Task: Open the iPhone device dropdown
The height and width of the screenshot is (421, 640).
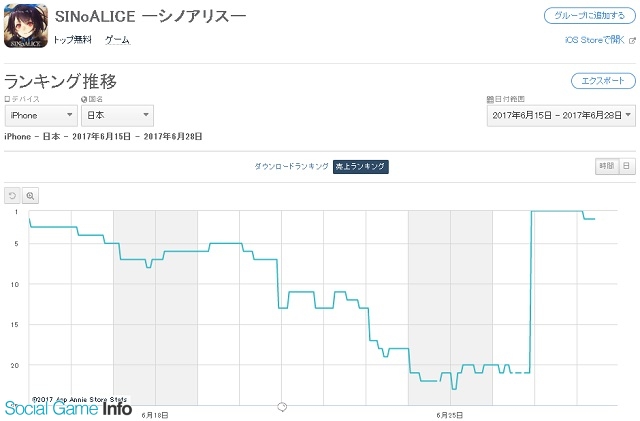Action: click(41, 116)
